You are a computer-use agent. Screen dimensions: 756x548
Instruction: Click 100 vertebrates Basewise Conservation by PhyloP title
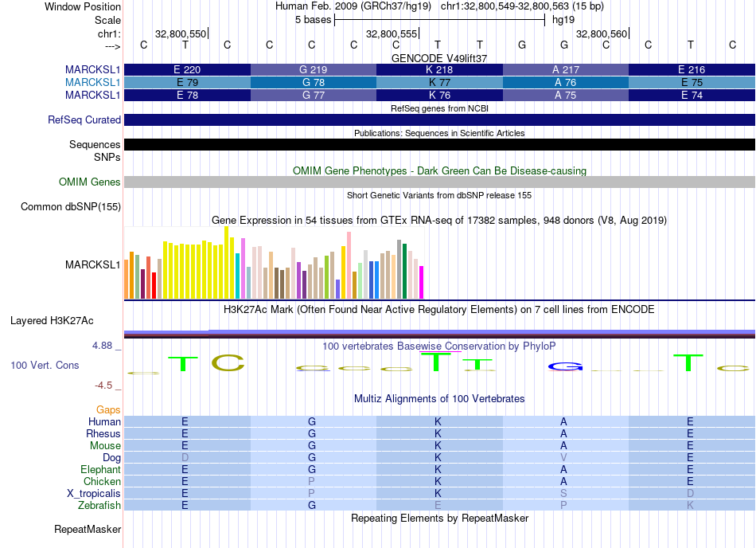438,346
